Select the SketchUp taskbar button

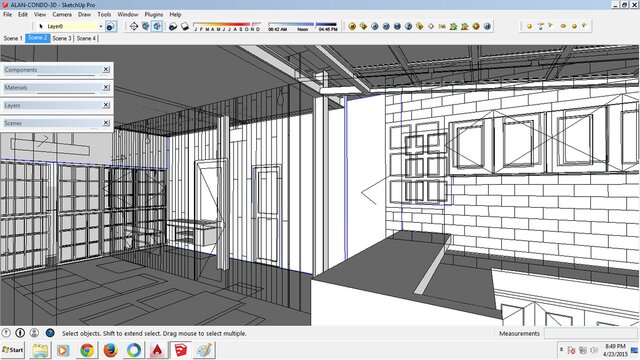tap(180, 350)
